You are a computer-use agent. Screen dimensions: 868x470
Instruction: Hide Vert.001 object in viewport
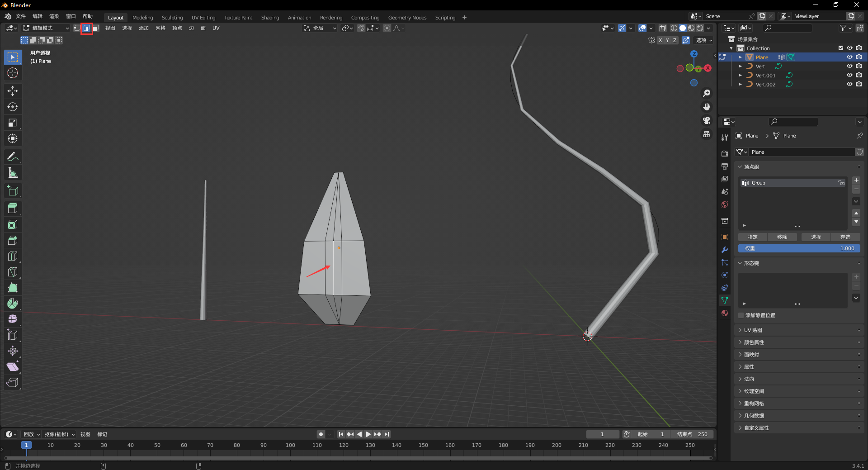[x=849, y=76]
